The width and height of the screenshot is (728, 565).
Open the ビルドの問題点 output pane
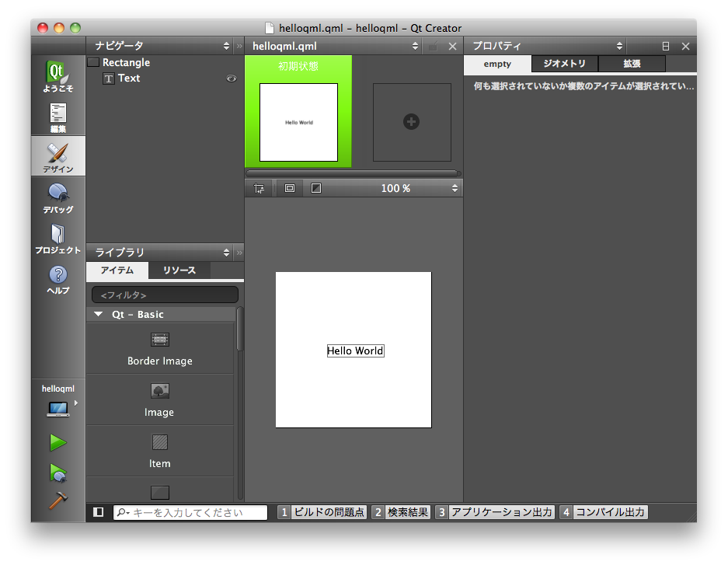click(x=322, y=512)
